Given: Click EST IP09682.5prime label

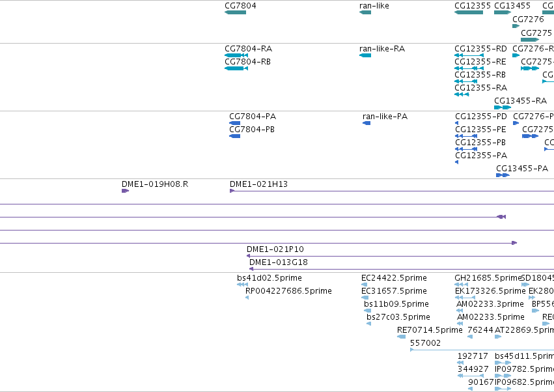Looking at the screenshot, I should [524, 382].
